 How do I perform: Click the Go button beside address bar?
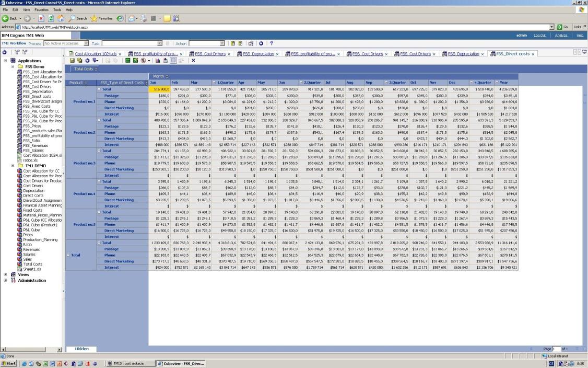[562, 27]
